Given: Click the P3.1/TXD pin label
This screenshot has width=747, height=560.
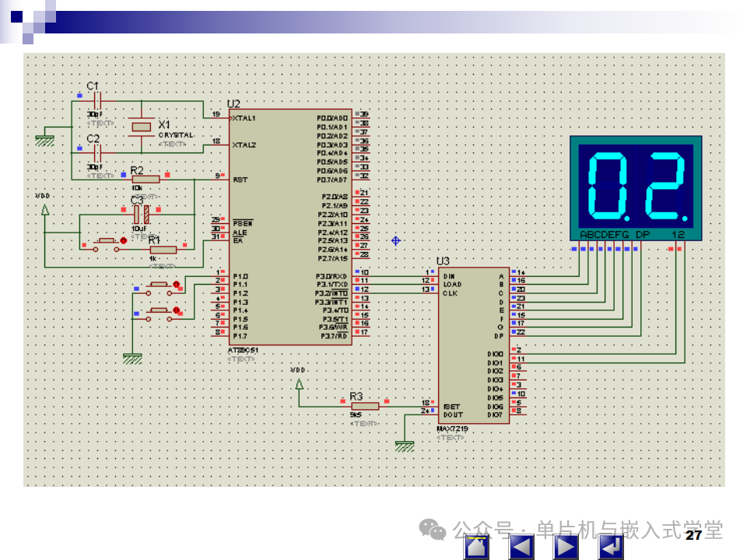Looking at the screenshot, I should coord(331,285).
